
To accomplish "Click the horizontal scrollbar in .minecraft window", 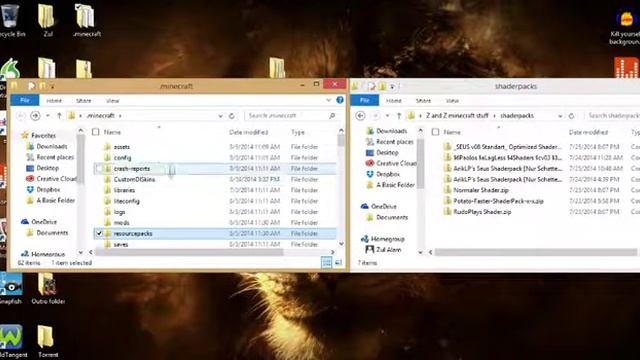I will coord(189,252).
